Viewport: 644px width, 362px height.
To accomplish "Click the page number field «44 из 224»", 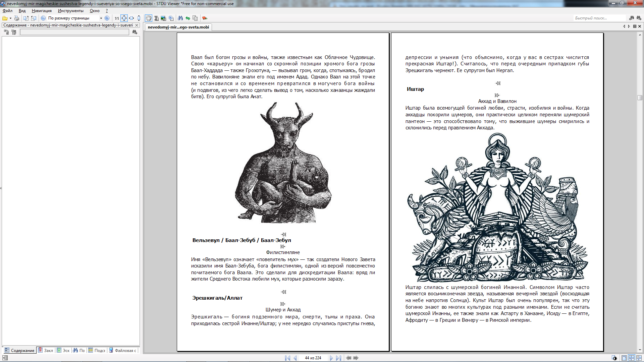I will [x=313, y=358].
